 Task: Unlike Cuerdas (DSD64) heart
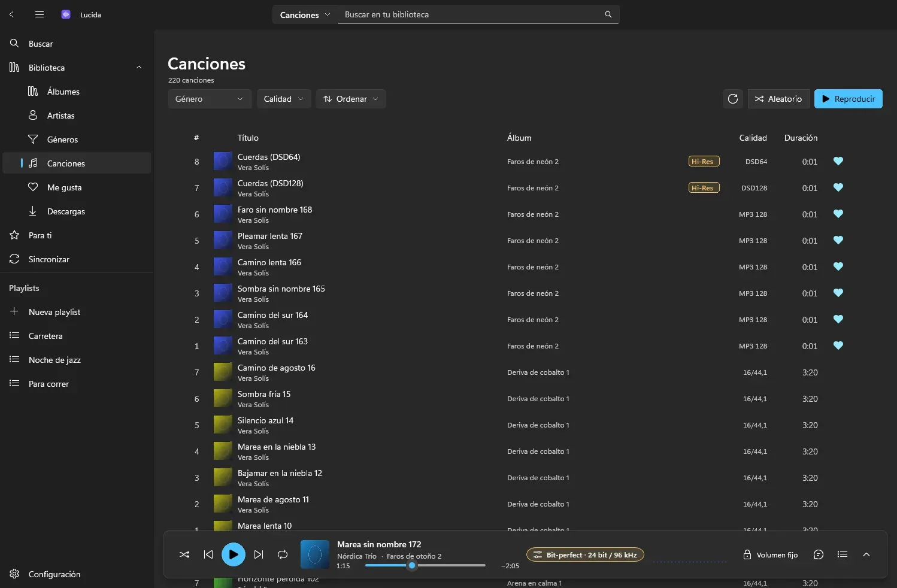click(838, 161)
